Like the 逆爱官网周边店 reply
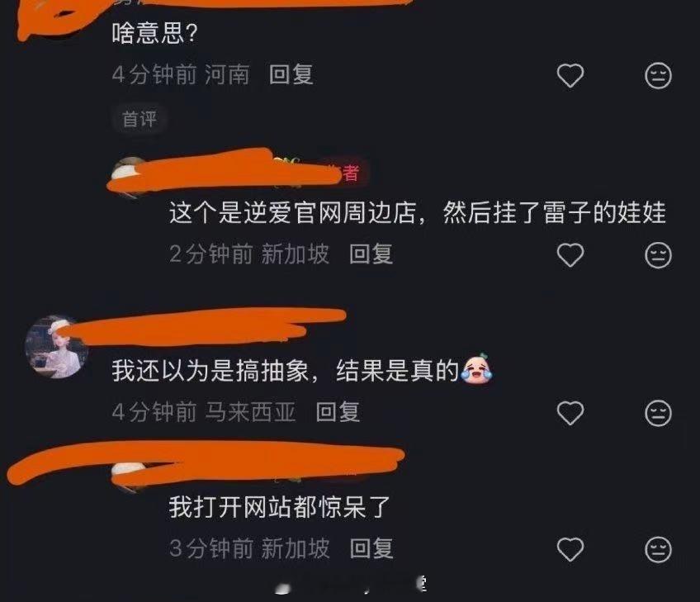The width and height of the screenshot is (700, 602). (x=570, y=255)
